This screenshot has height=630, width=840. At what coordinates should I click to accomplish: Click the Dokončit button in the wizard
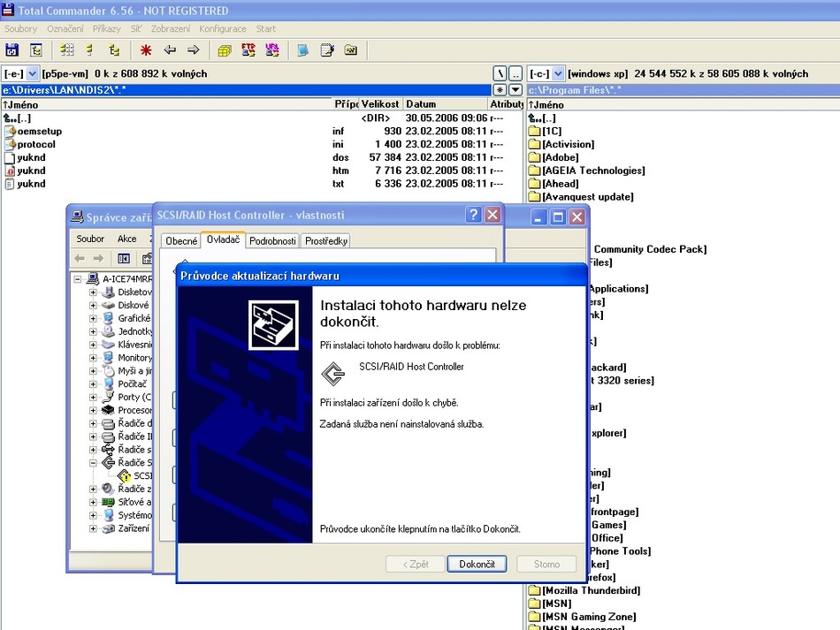[x=477, y=564]
